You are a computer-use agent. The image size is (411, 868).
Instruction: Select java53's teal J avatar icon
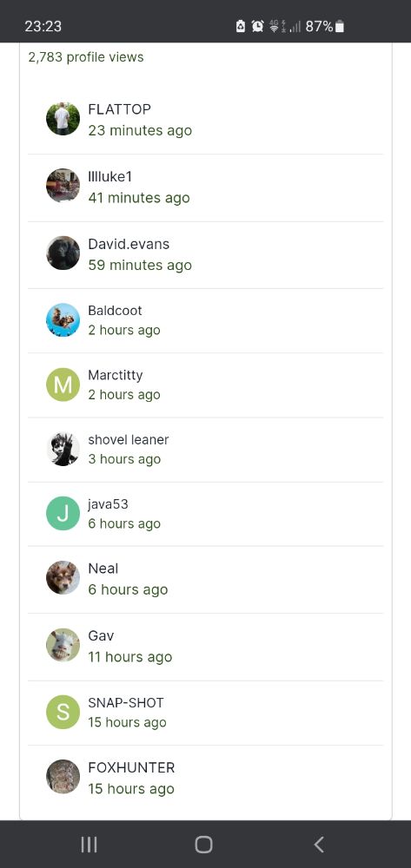tap(63, 513)
